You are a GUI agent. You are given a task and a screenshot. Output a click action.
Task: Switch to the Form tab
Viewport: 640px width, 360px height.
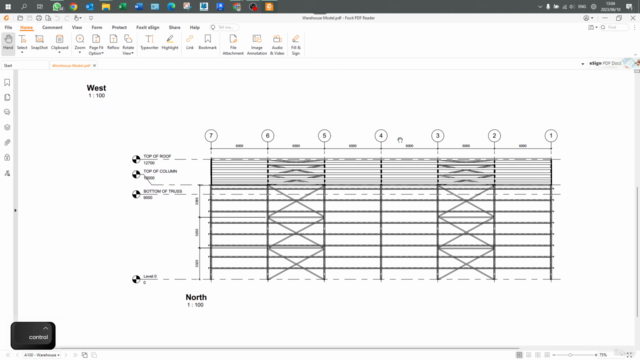97,27
